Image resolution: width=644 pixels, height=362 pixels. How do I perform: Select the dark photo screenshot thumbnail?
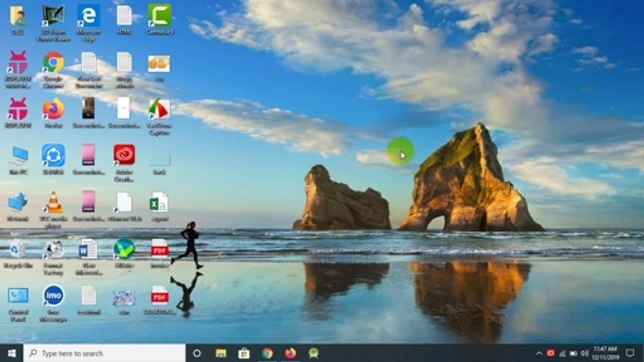point(89,108)
